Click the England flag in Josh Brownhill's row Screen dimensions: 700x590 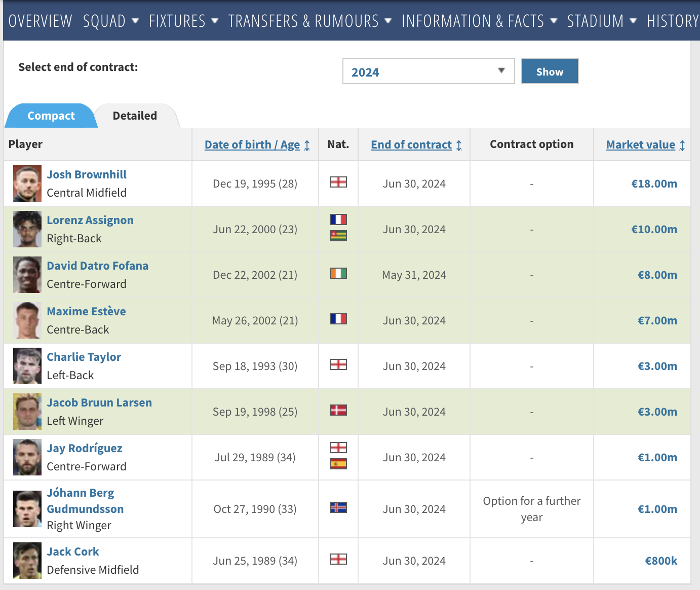338,182
